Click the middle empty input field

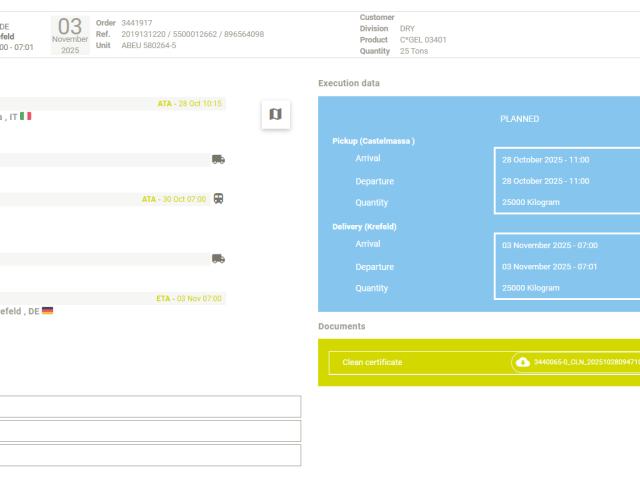tap(150, 431)
